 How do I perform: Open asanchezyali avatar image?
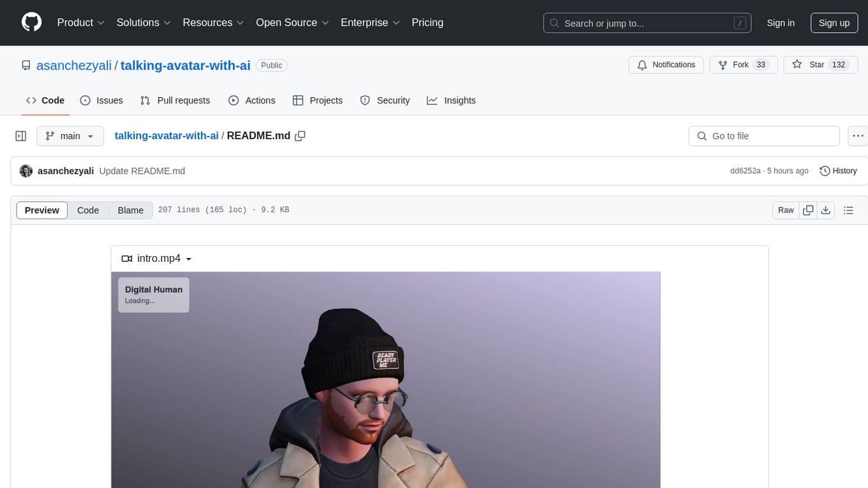pos(26,171)
